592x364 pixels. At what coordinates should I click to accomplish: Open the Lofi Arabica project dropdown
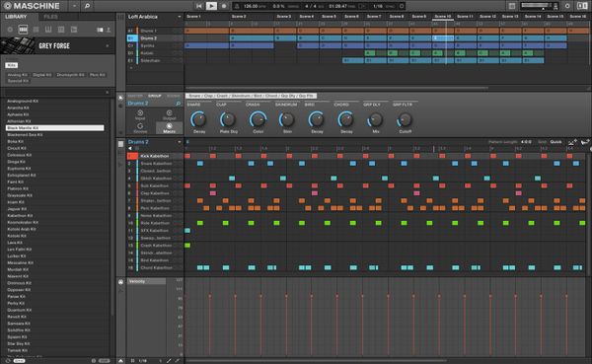pyautogui.click(x=179, y=17)
